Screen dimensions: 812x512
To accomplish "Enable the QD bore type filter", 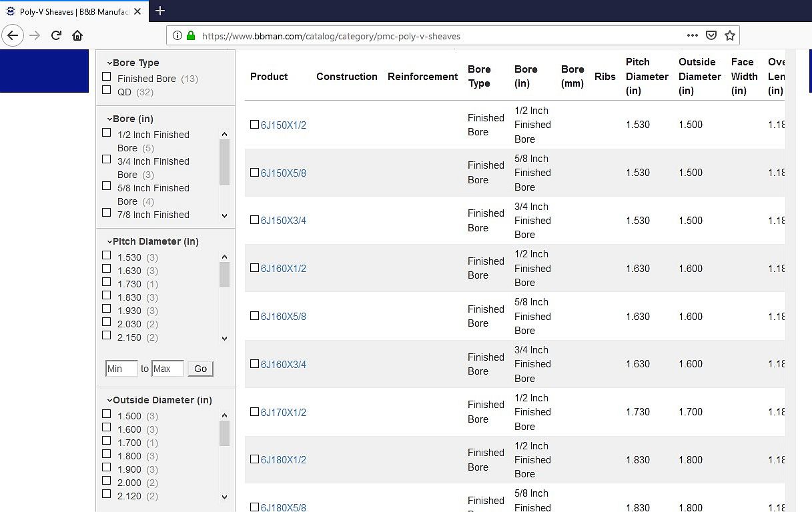I will pos(106,90).
